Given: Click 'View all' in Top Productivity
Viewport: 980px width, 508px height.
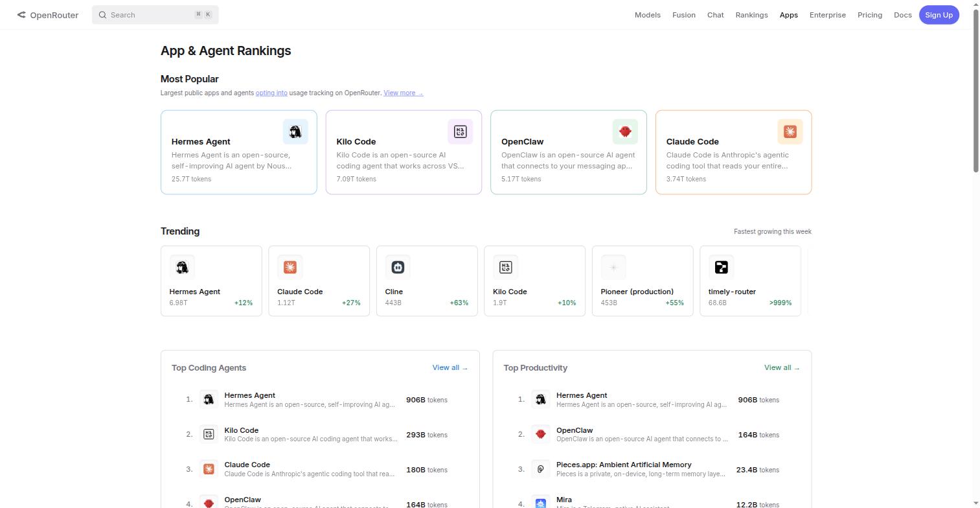Looking at the screenshot, I should (782, 367).
